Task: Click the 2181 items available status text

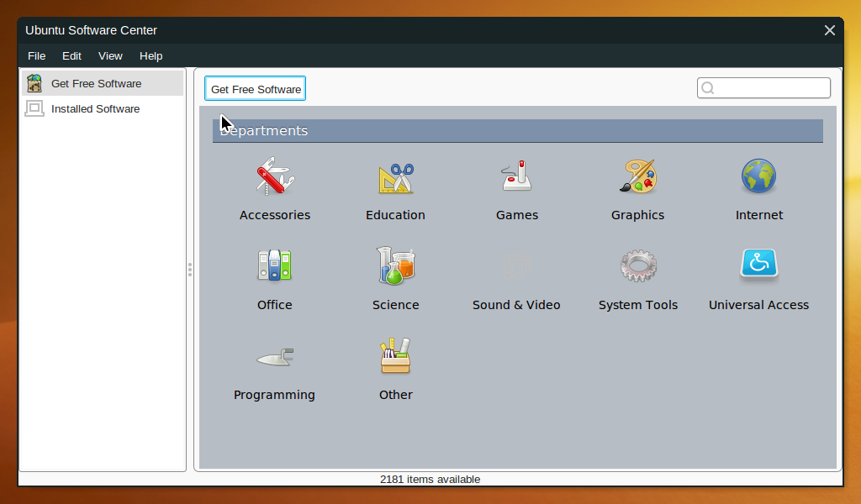Action: (x=430, y=480)
